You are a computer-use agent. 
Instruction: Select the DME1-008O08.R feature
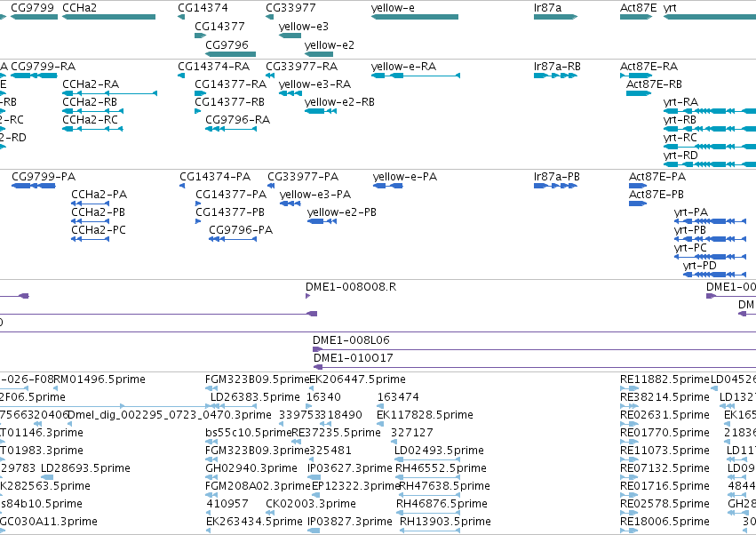tap(307, 296)
